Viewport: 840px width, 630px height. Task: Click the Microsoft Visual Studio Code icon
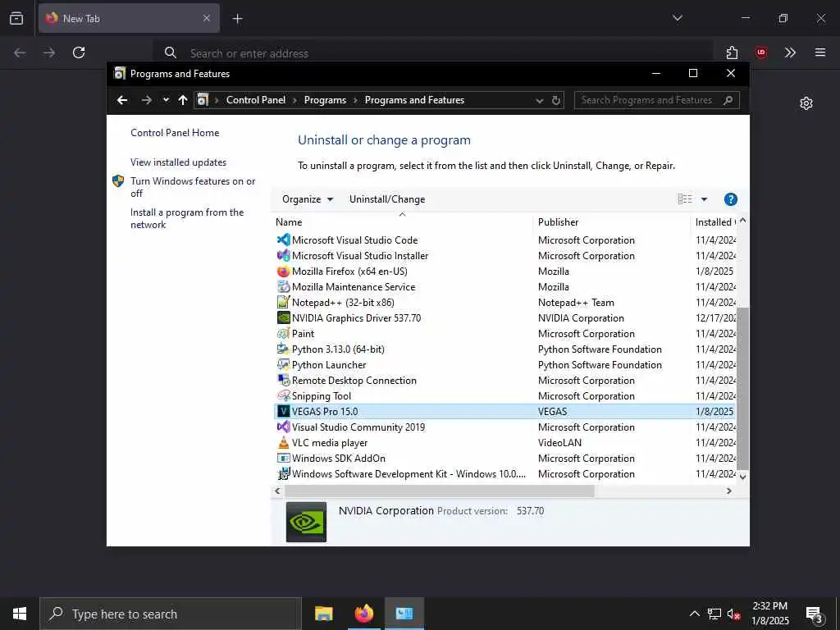click(x=283, y=240)
